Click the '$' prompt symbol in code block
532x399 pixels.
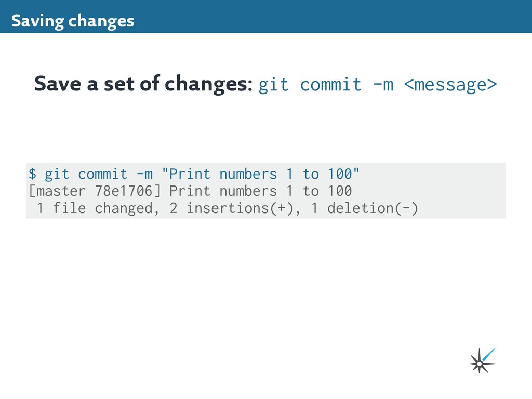click(x=33, y=174)
